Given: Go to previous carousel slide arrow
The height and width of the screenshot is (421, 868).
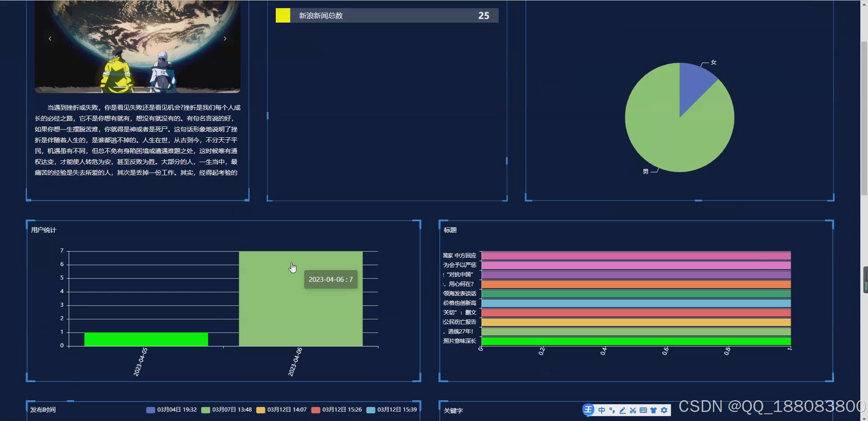Looking at the screenshot, I should (x=50, y=38).
